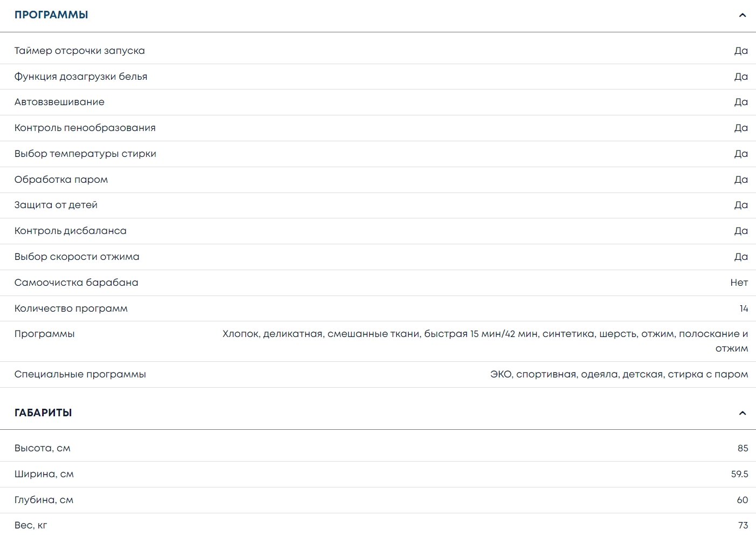The height and width of the screenshot is (536, 756).
Task: Click the Автовзвешивание row label
Action: pyautogui.click(x=59, y=102)
